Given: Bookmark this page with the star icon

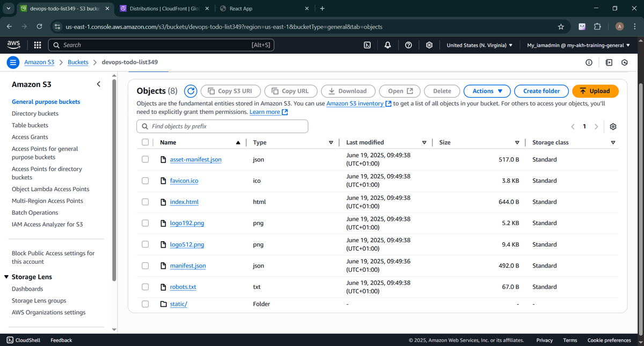Looking at the screenshot, I should 561,26.
